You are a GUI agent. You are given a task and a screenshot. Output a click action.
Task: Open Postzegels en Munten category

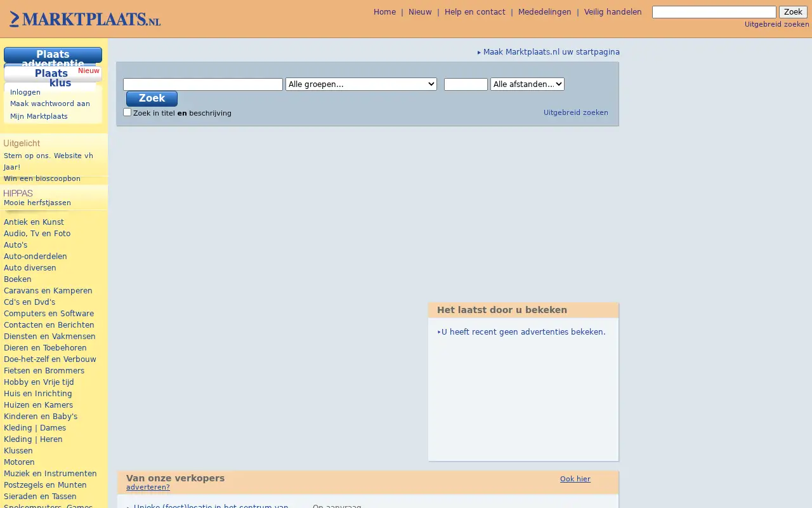coord(45,485)
